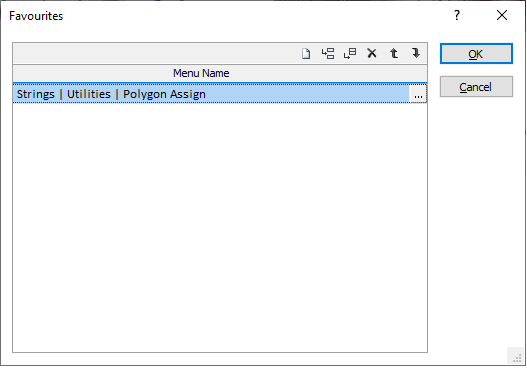The height and width of the screenshot is (368, 527).
Task: Move the selected row down
Action: pos(416,53)
